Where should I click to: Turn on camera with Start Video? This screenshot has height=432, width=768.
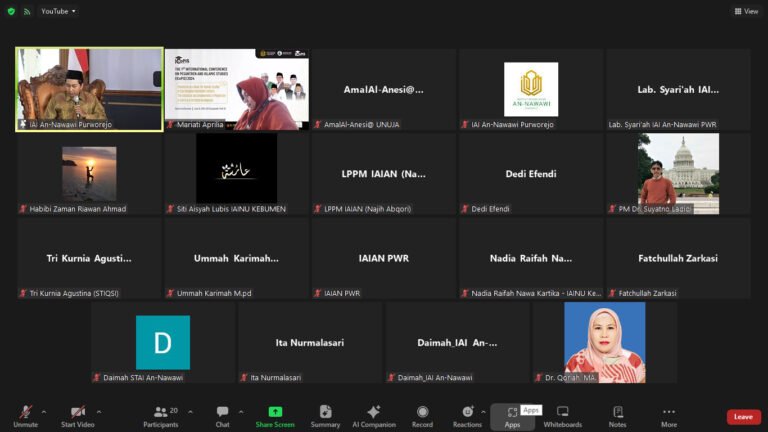(77, 417)
